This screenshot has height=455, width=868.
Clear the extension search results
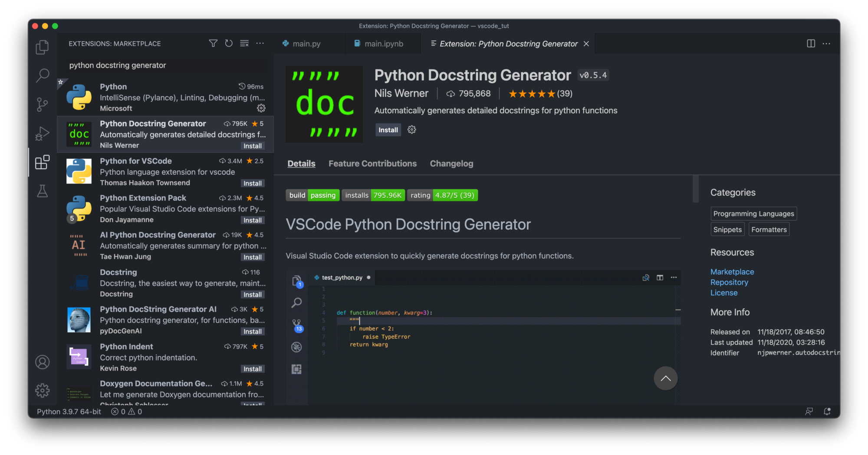coord(244,43)
